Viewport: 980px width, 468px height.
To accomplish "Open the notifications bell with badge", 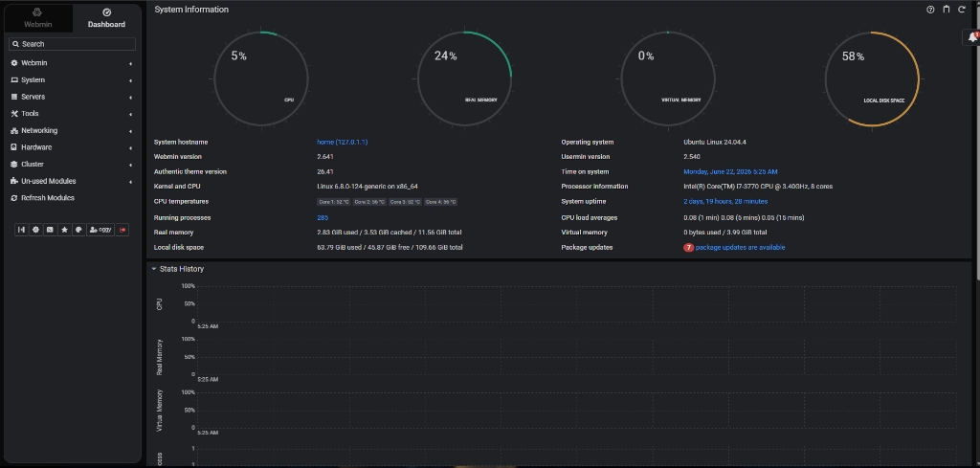I will point(972,38).
